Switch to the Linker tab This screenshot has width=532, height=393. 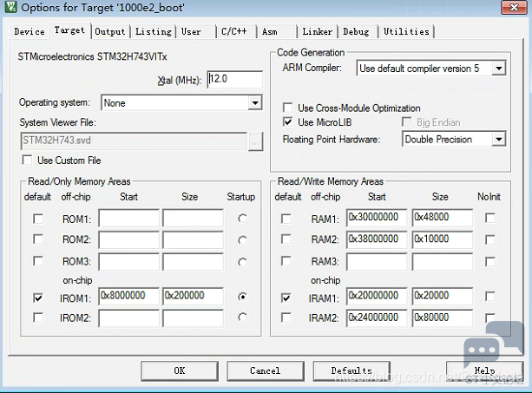[x=318, y=32]
